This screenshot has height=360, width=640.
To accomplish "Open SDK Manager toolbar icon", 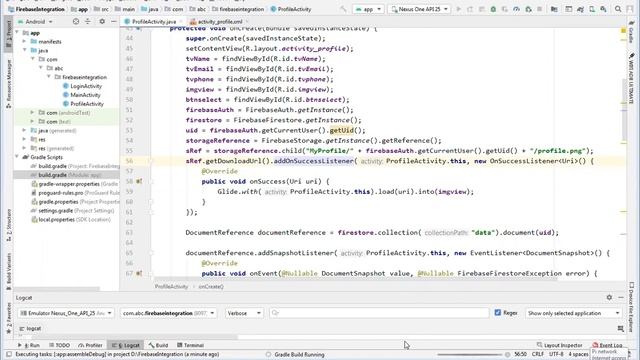I will click(603, 9).
